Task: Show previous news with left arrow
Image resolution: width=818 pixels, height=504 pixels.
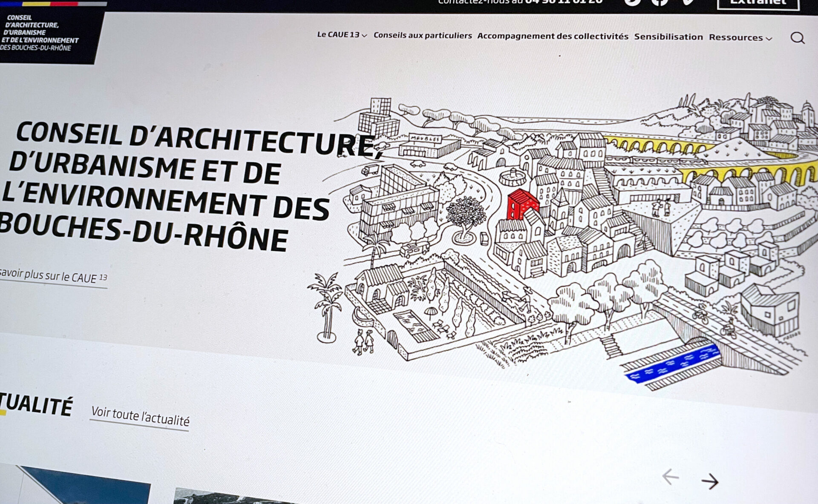Action: click(671, 477)
